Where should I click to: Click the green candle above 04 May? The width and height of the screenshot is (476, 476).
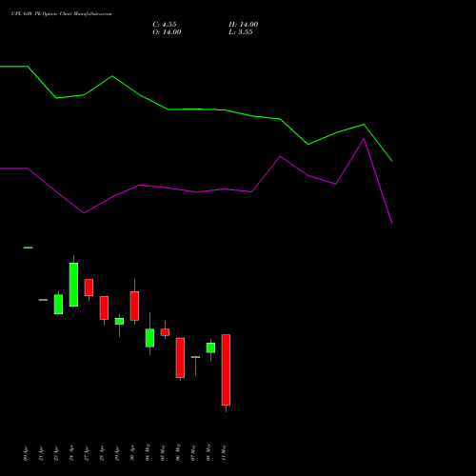(x=149, y=338)
